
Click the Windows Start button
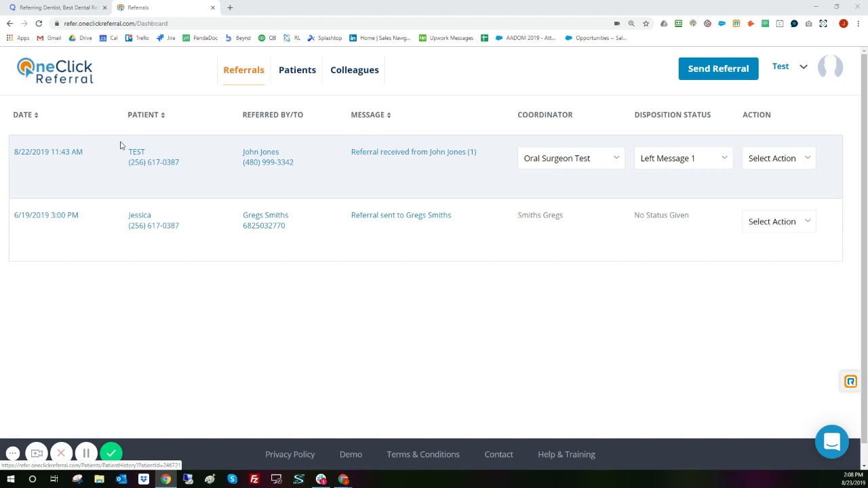pyautogui.click(x=10, y=479)
